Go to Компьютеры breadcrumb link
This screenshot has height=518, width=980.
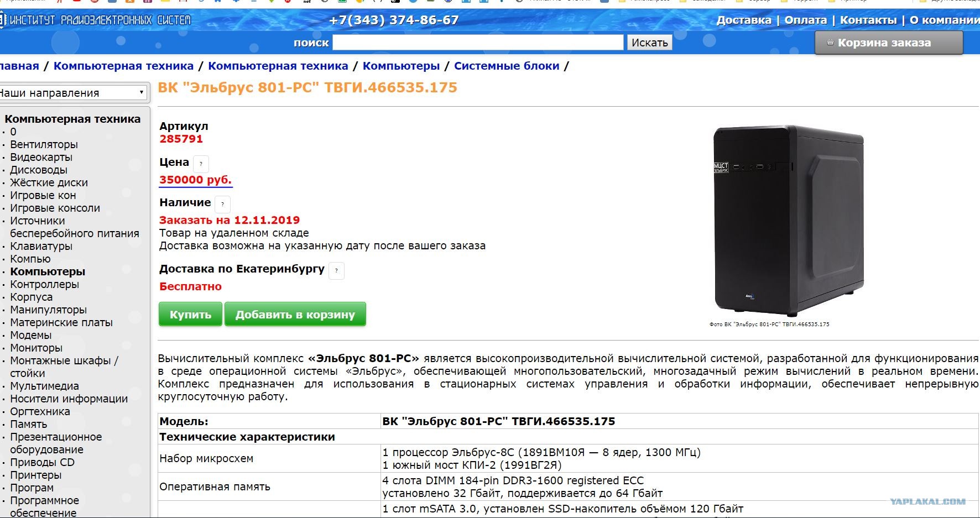(401, 66)
